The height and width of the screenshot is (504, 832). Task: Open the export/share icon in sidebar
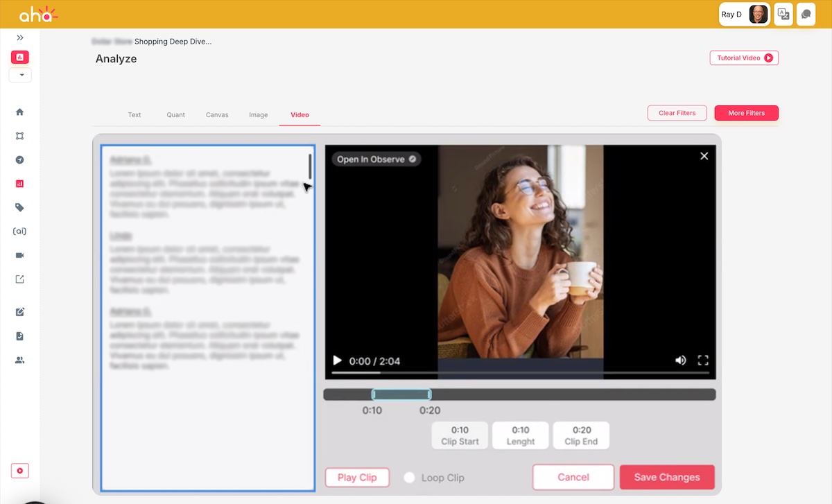coord(19,279)
